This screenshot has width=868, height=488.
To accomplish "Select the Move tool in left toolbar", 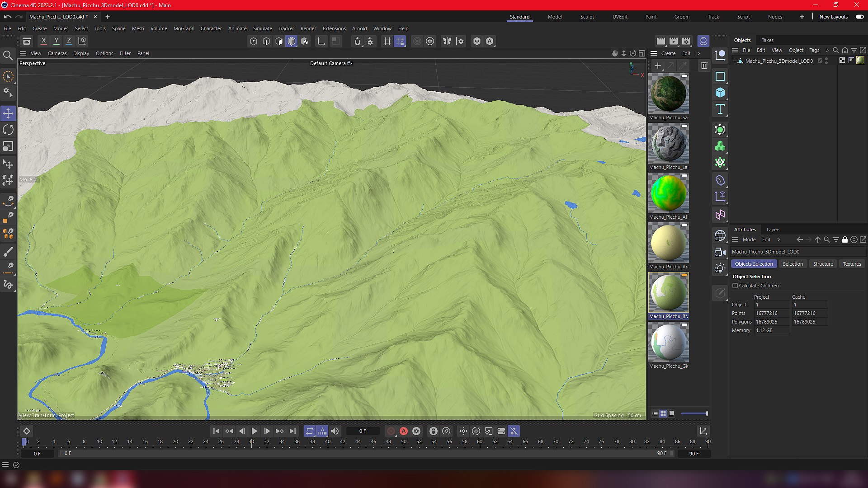I will (x=8, y=113).
